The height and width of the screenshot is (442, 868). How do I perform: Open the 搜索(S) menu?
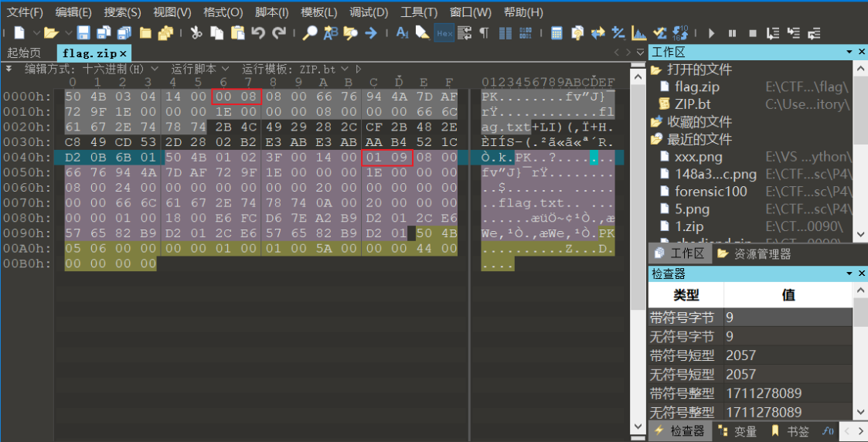coord(122,12)
